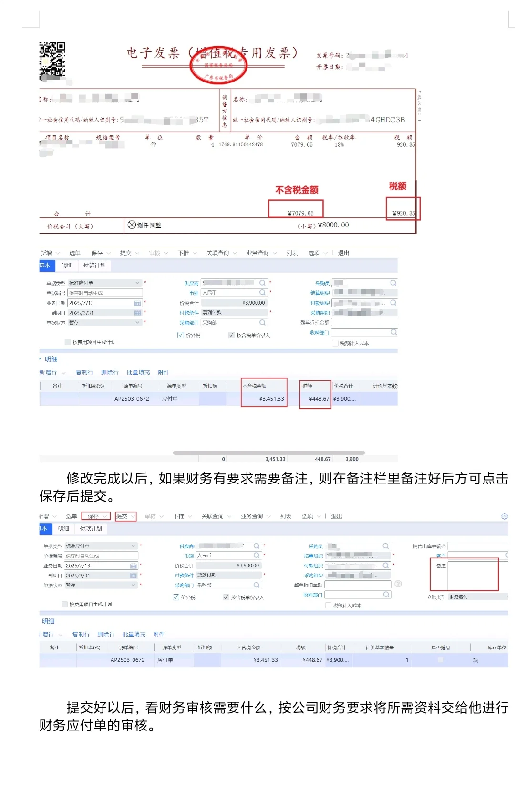
Task: Click the settings gear icon in lower toolbar
Action: point(505,516)
